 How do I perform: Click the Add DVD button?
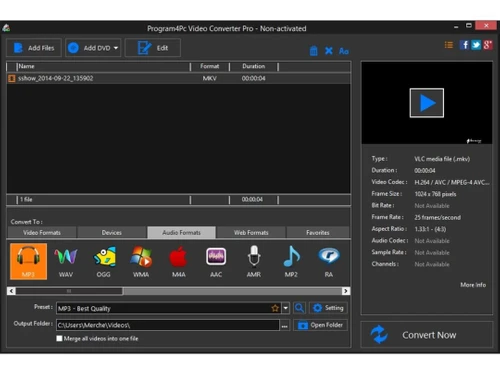tap(93, 48)
